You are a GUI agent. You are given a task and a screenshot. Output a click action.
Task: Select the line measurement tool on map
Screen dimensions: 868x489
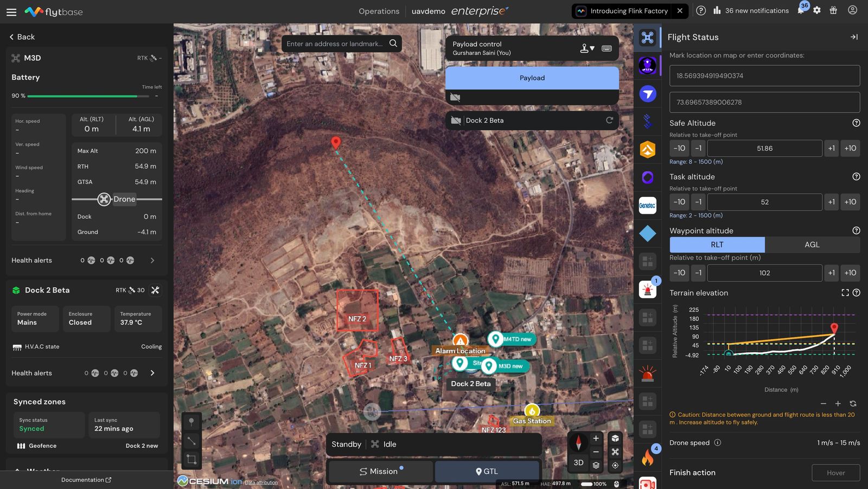click(192, 441)
